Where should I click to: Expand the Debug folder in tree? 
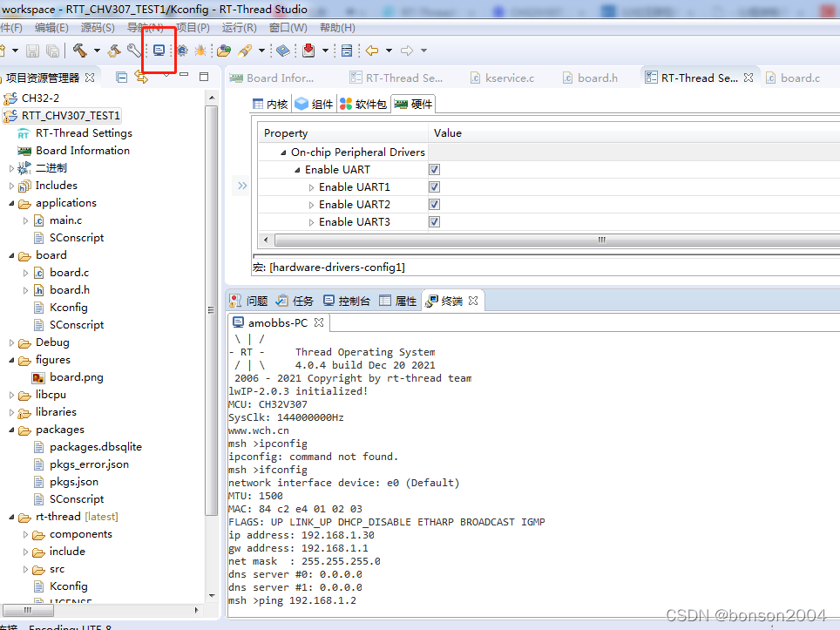[11, 342]
